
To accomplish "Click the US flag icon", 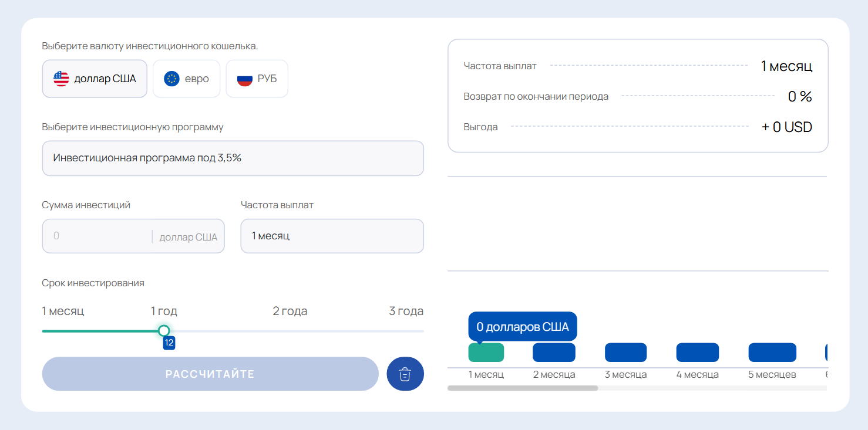I will pos(61,79).
